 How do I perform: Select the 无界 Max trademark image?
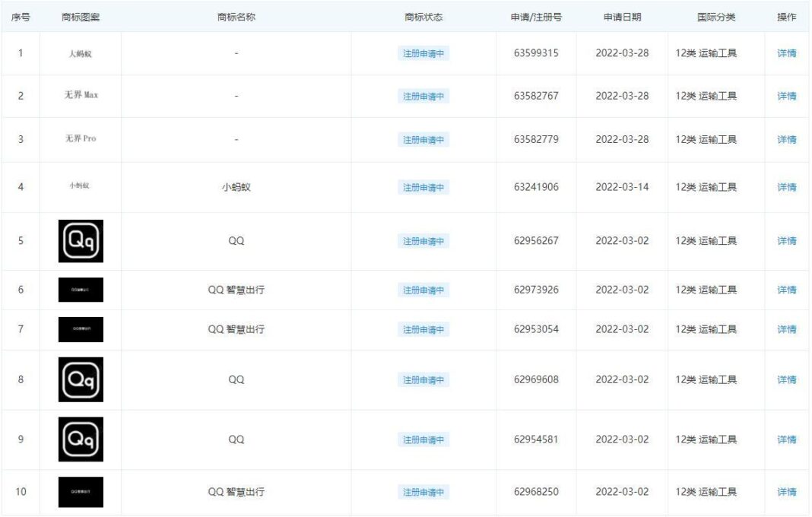pyautogui.click(x=81, y=96)
